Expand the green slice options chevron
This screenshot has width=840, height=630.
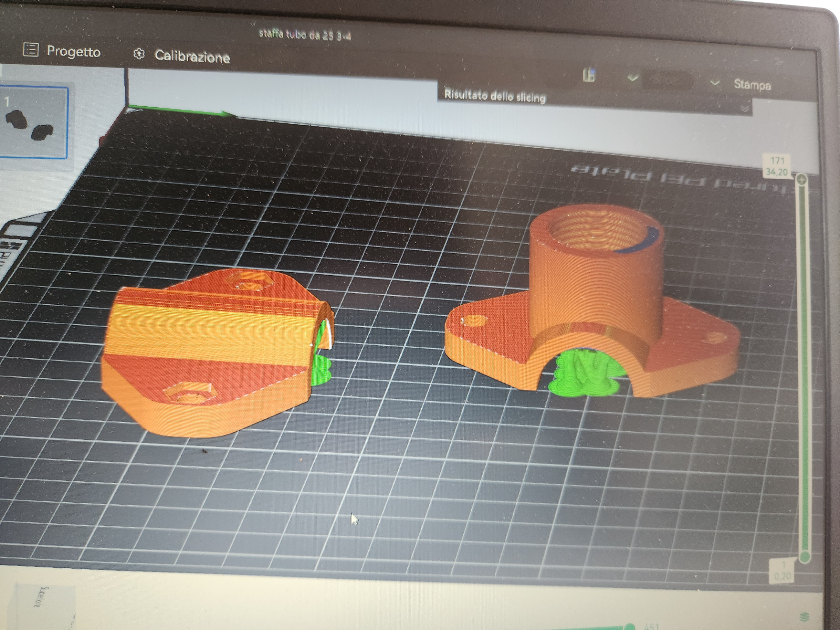633,79
